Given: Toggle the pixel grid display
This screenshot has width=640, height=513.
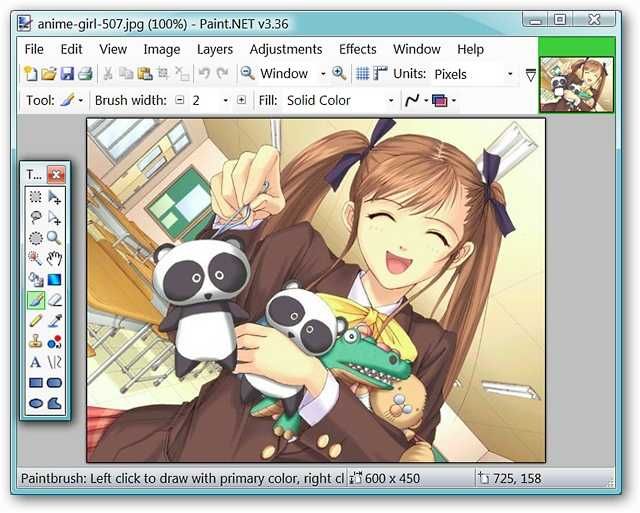Looking at the screenshot, I should point(362,74).
